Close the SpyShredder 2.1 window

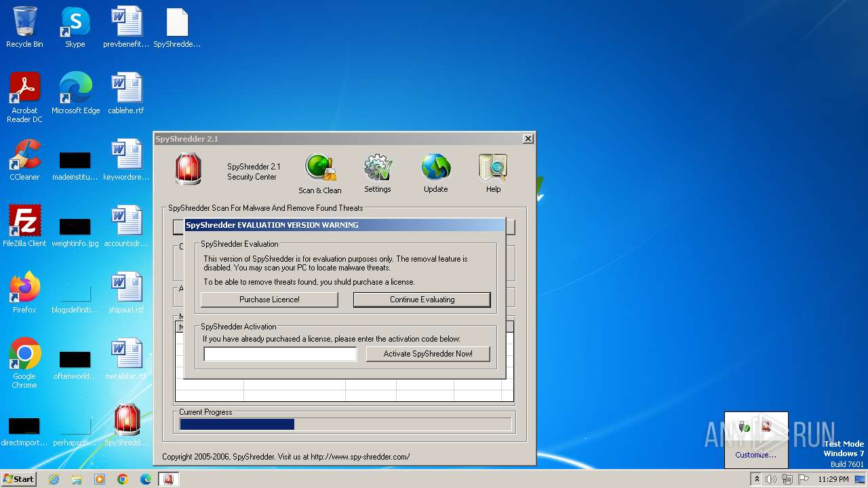[x=528, y=139]
